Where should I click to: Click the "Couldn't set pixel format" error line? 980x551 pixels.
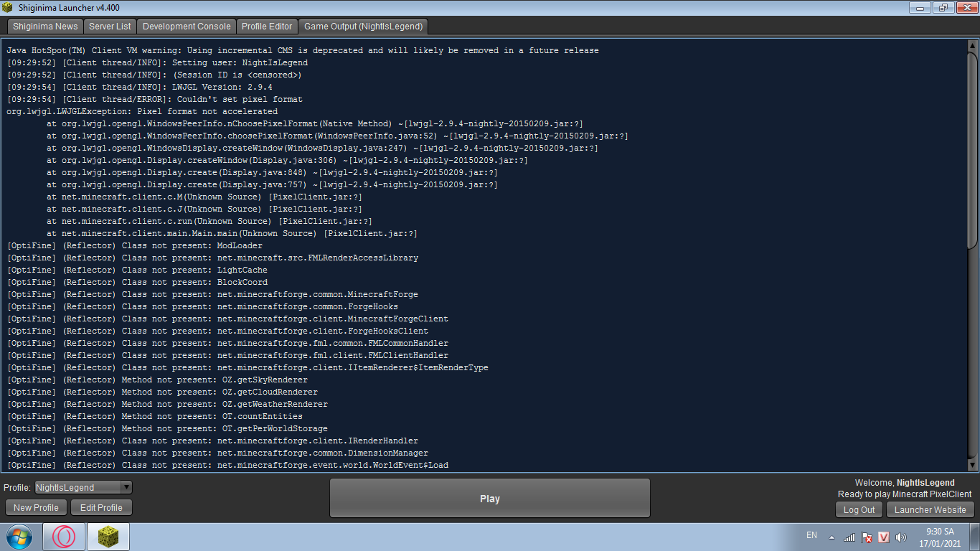(x=155, y=100)
